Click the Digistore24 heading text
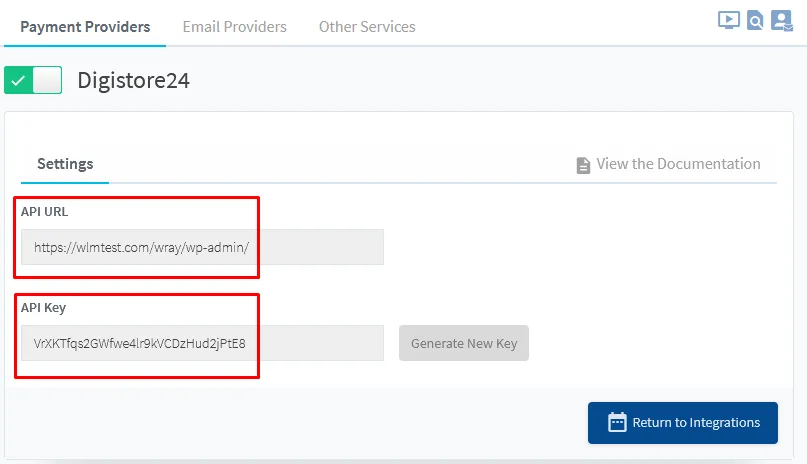This screenshot has height=464, width=807. coord(133,81)
